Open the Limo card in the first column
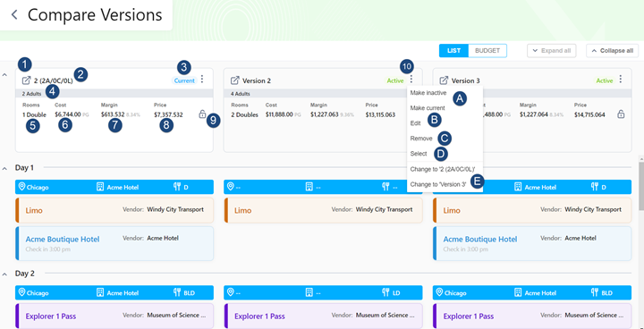The image size is (644, 329). coord(114,210)
